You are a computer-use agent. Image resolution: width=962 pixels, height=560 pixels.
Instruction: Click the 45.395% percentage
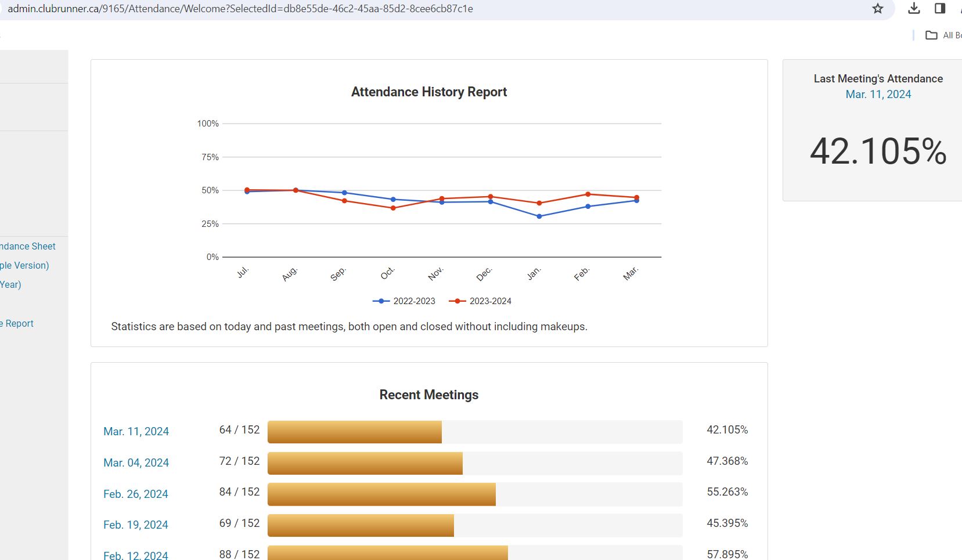pos(727,523)
